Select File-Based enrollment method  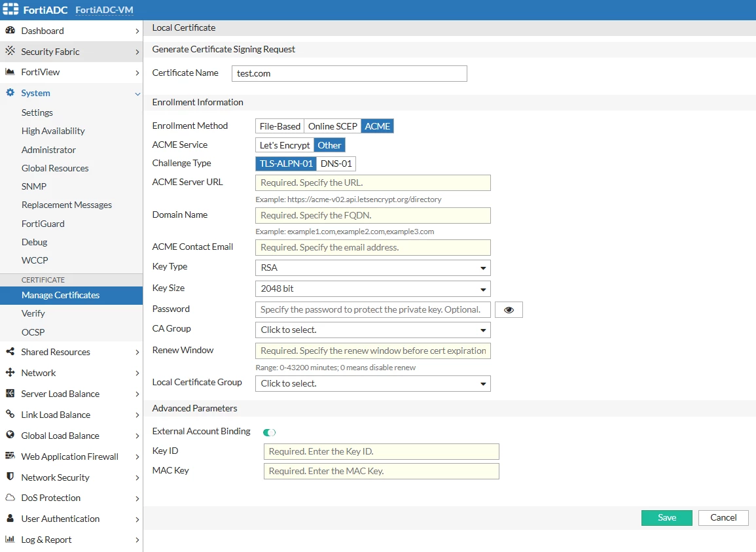point(279,126)
